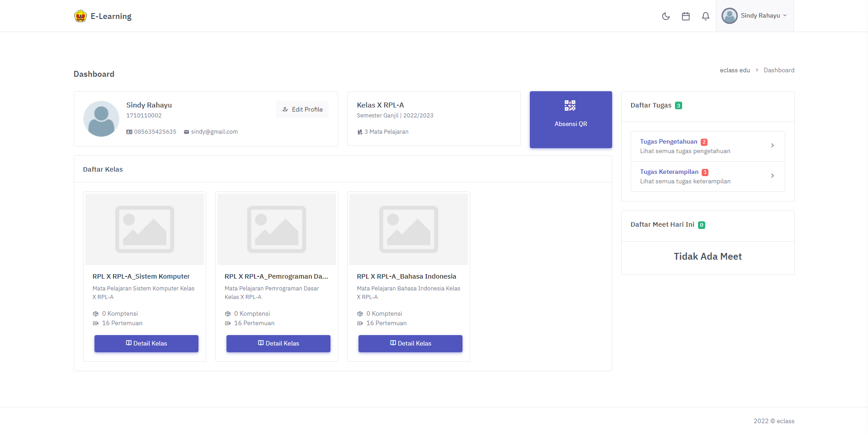Viewport: 868px width, 434px height.
Task: Click the email envelope icon
Action: [186, 132]
